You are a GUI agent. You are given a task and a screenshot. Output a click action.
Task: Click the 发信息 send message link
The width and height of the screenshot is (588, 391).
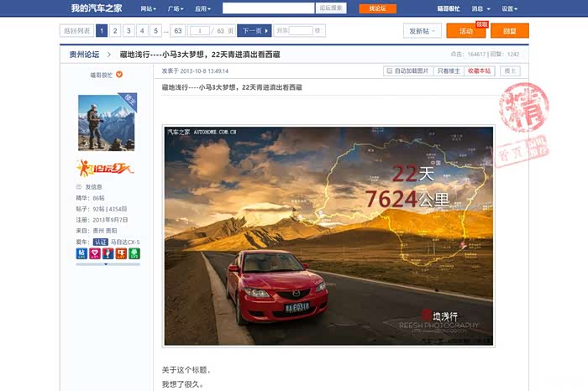93,187
